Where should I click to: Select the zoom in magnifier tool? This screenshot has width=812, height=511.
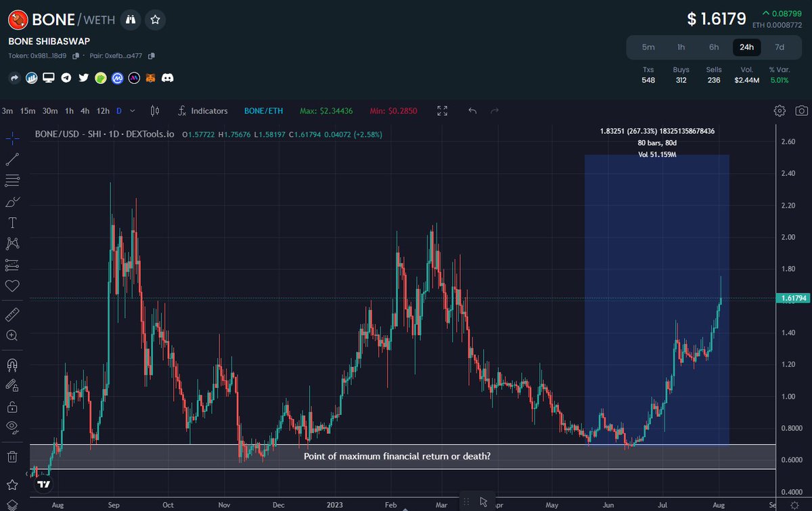[x=12, y=335]
